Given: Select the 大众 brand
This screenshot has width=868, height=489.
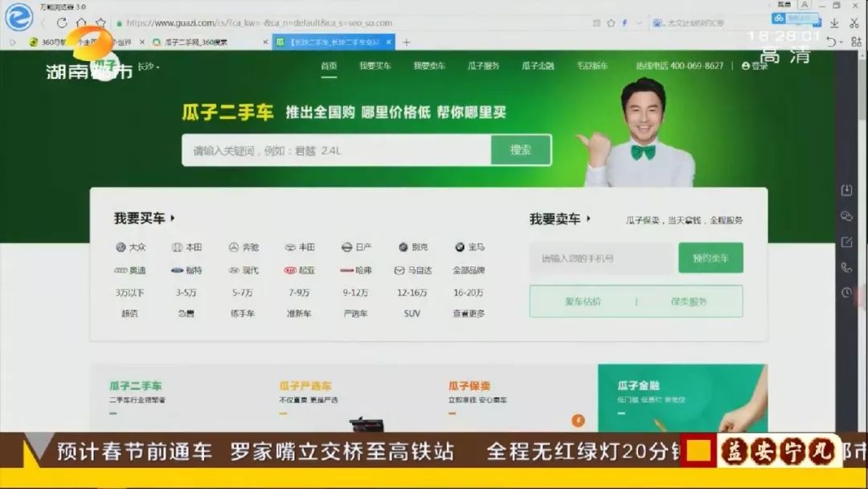Looking at the screenshot, I should point(131,247).
